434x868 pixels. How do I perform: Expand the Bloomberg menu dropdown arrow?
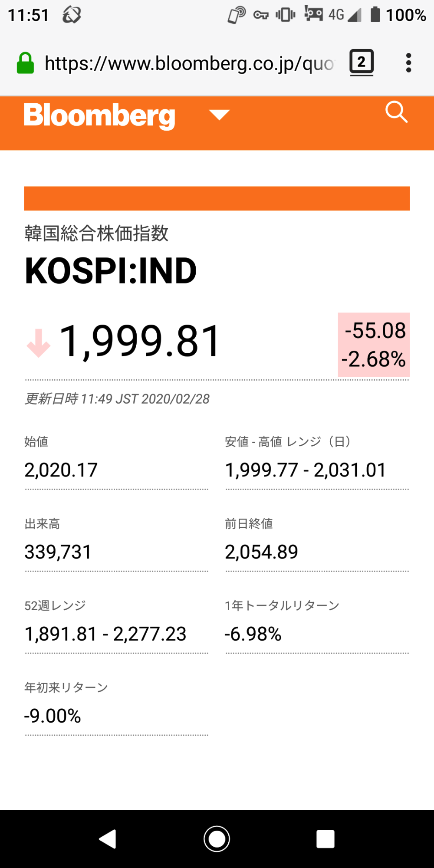point(219,115)
